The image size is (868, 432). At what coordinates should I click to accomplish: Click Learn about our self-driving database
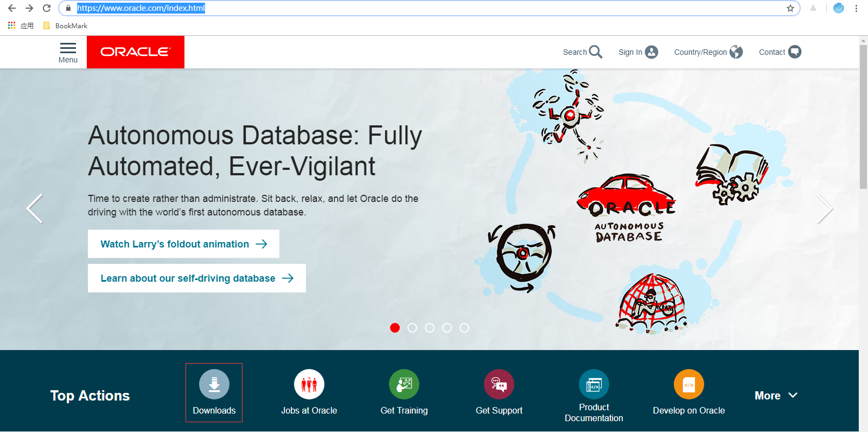[x=197, y=278]
